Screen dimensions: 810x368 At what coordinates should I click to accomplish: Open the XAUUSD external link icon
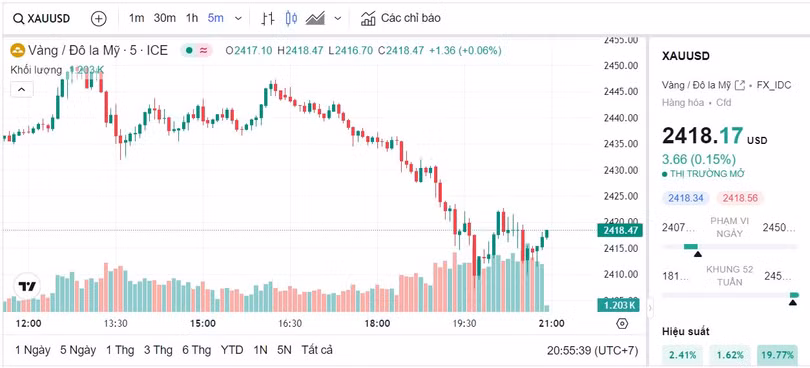[x=740, y=85]
